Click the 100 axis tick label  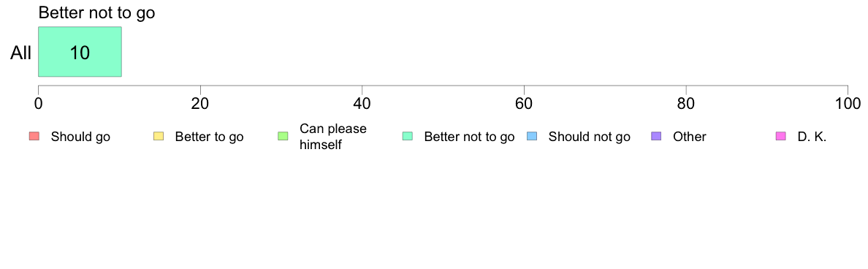click(847, 104)
